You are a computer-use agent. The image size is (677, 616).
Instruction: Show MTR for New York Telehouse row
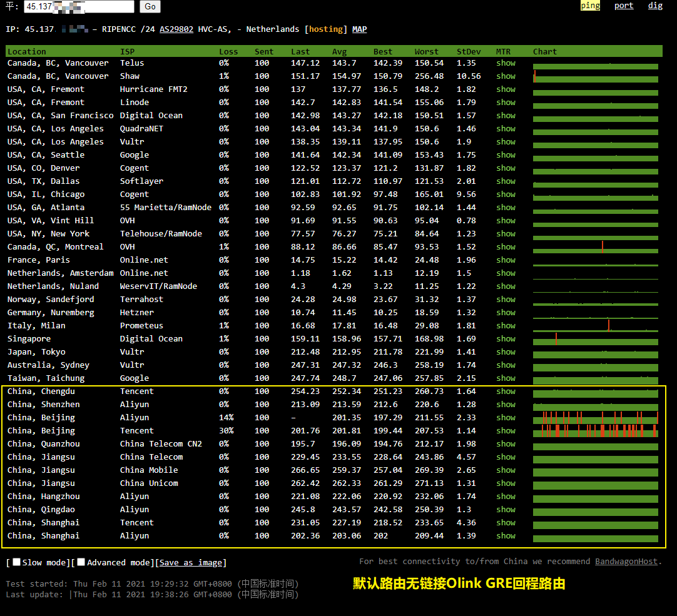click(506, 233)
